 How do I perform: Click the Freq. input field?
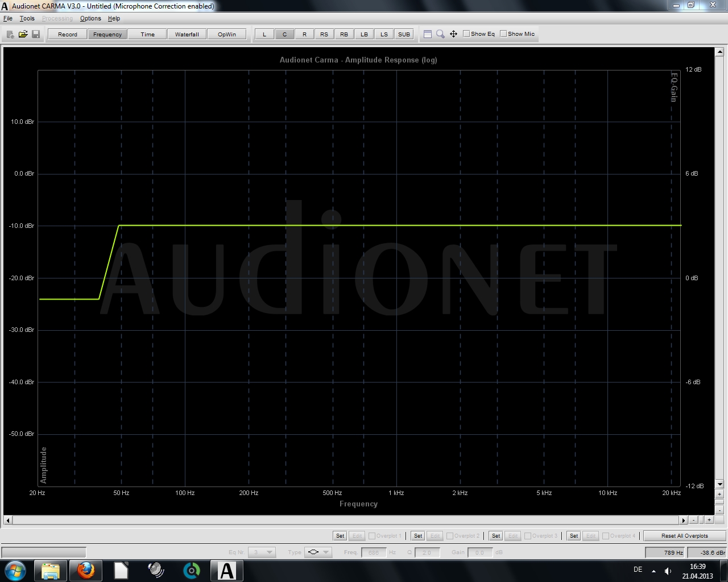click(x=374, y=552)
